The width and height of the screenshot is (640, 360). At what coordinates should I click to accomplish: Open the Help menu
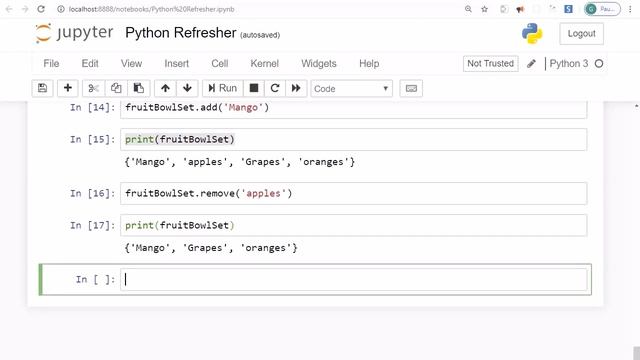tap(369, 64)
